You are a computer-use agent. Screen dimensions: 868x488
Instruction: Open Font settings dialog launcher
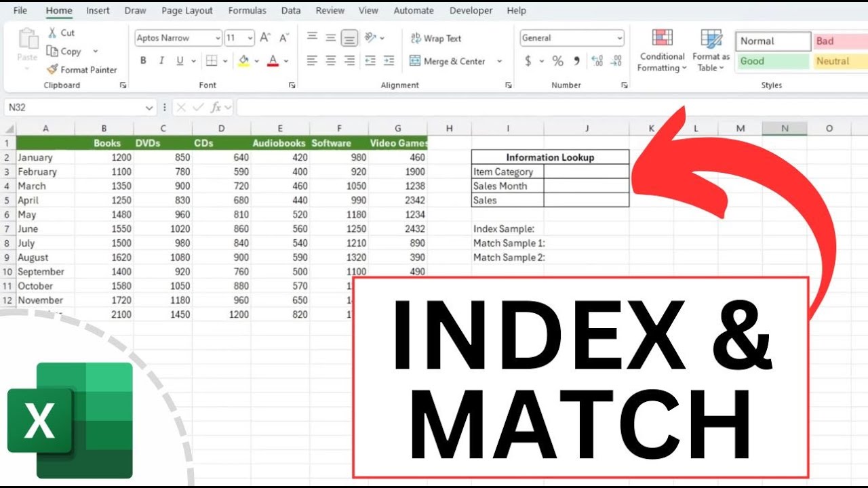292,85
